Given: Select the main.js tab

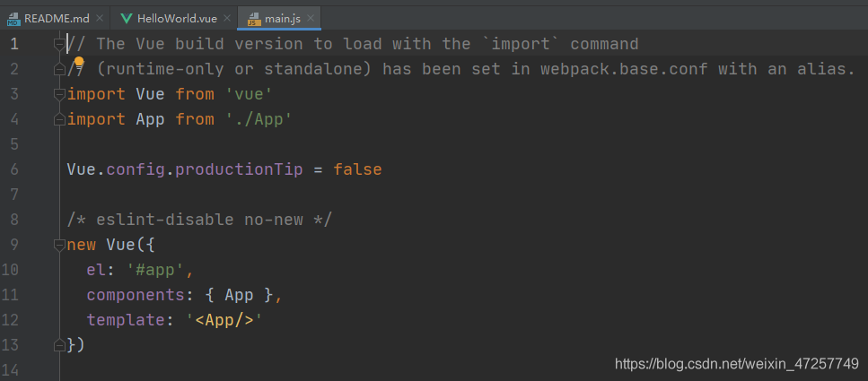Looking at the screenshot, I should 278,18.
